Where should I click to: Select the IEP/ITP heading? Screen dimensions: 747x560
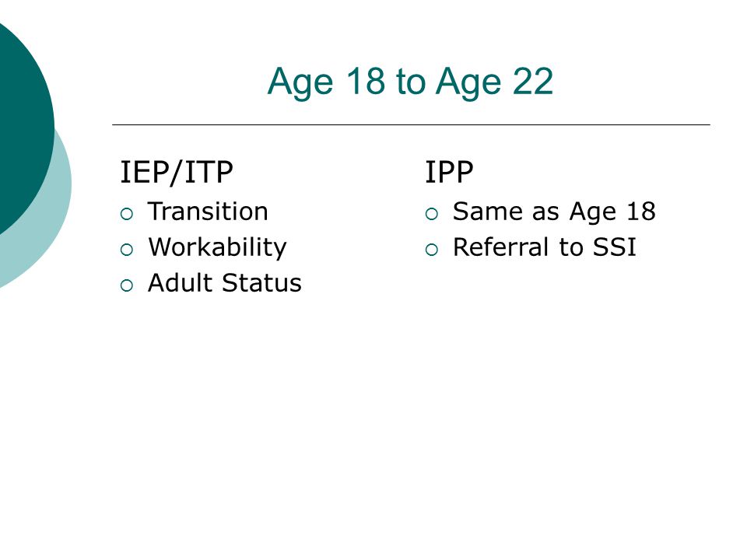[177, 173]
